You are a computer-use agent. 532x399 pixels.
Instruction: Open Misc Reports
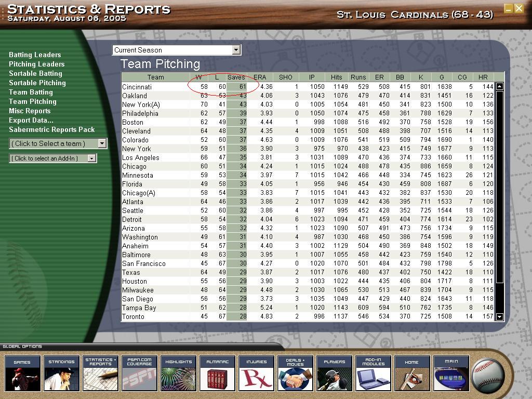30,111
